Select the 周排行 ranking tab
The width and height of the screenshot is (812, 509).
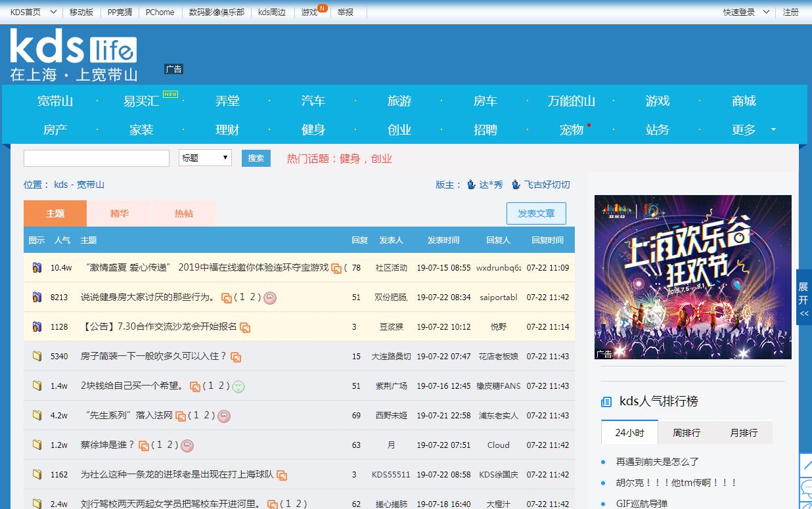pyautogui.click(x=687, y=432)
